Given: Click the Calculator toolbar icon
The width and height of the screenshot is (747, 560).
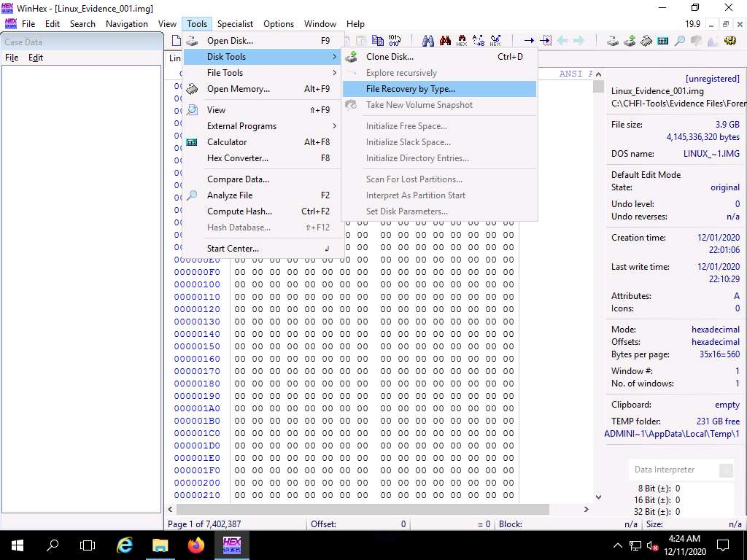Looking at the screenshot, I should (662, 41).
